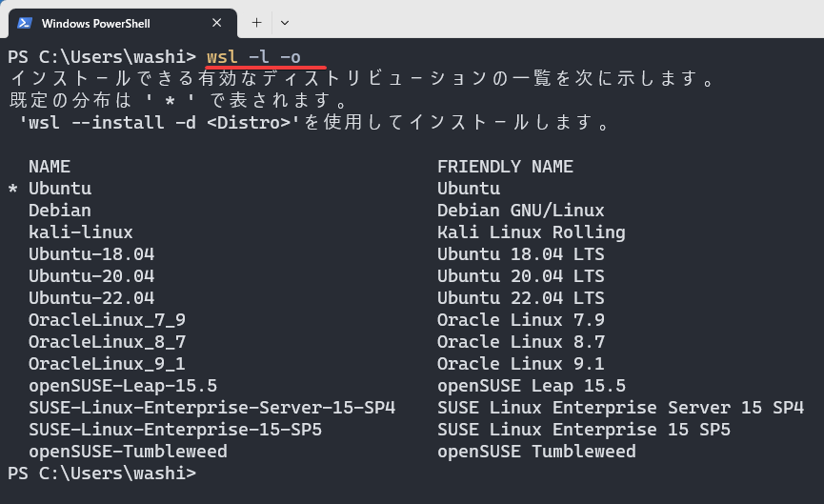This screenshot has width=824, height=504.
Task: Open a new tab with plus button
Action: coord(256,23)
